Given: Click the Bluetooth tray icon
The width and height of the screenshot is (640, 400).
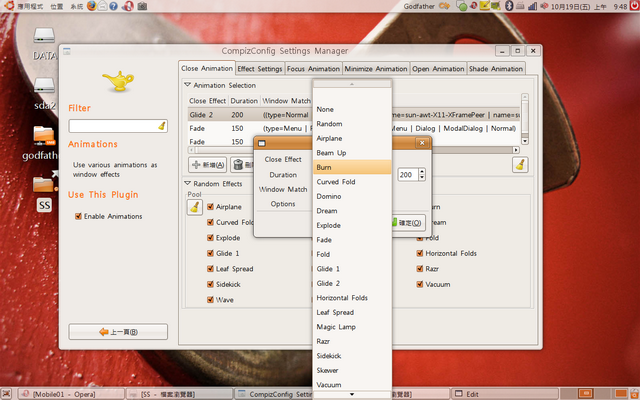Looking at the screenshot, I should (509, 6).
